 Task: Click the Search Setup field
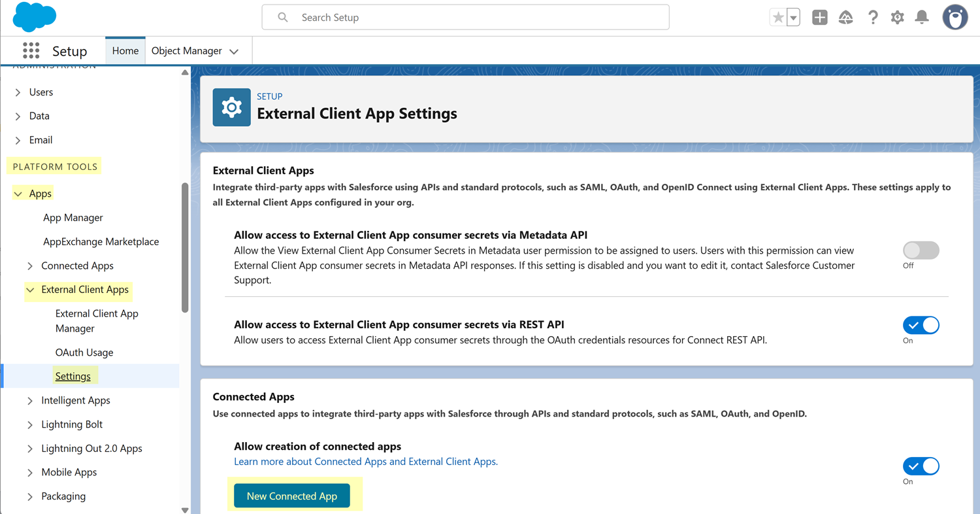[x=465, y=18]
